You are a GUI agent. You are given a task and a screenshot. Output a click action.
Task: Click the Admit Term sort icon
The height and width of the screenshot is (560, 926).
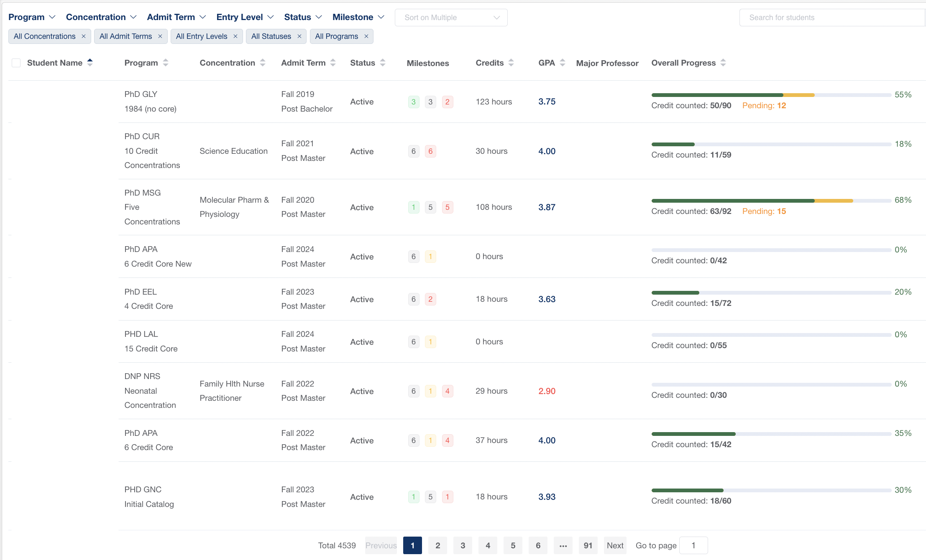click(x=333, y=63)
